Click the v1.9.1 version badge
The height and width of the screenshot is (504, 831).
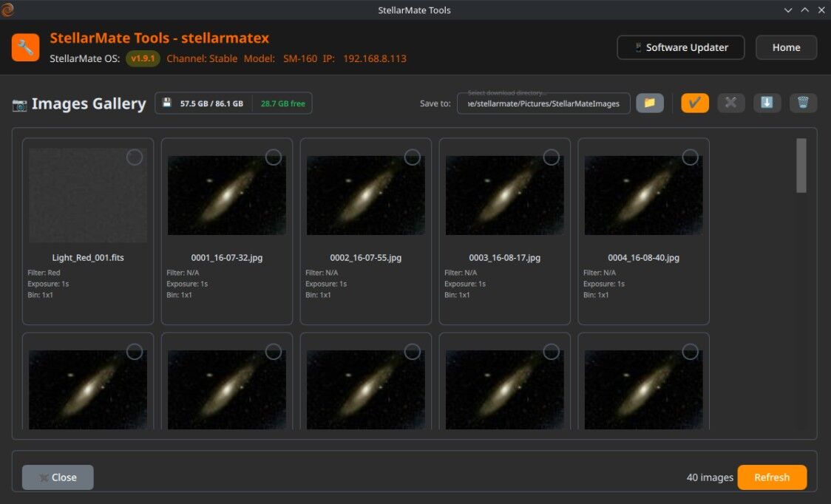[143, 58]
